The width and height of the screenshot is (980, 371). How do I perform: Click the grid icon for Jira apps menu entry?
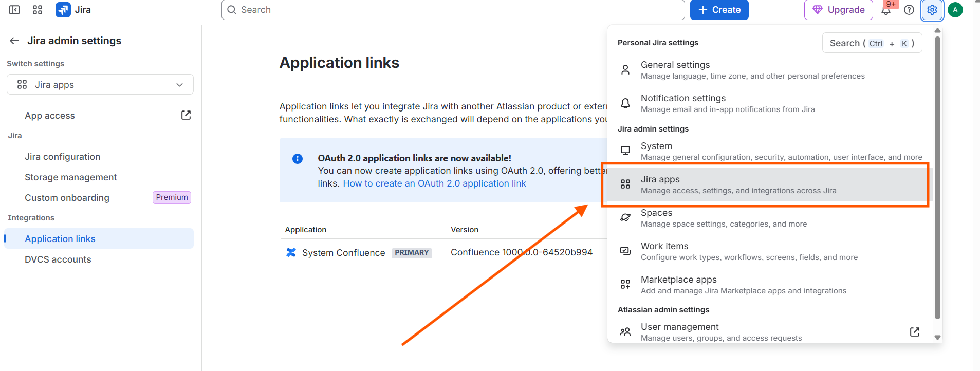pyautogui.click(x=625, y=184)
